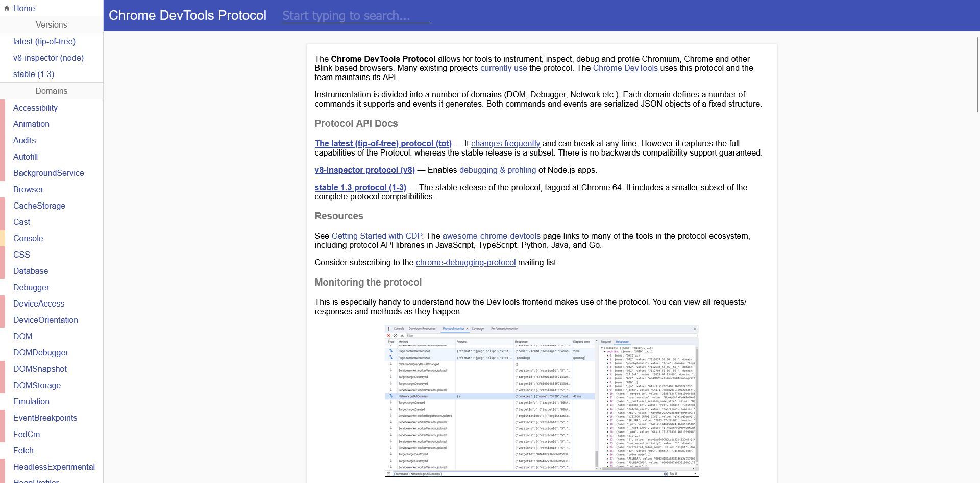
Task: Select the BackgroundService domain
Action: [48, 173]
